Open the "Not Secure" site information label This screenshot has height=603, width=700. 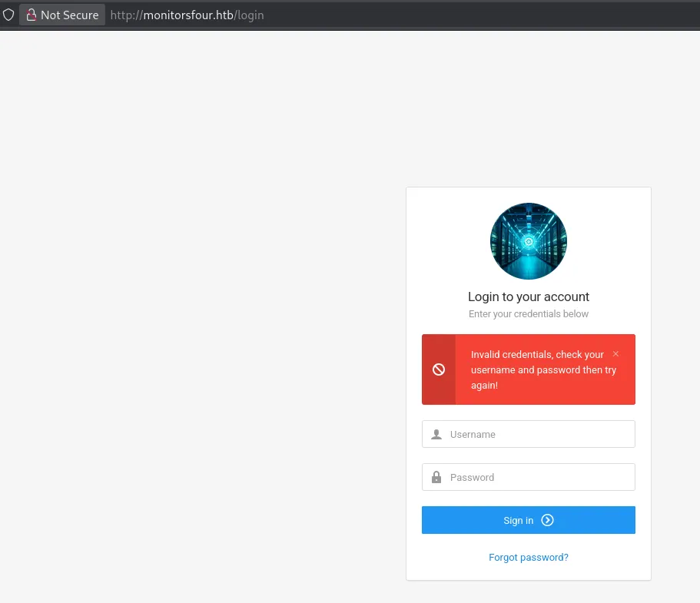coord(69,15)
